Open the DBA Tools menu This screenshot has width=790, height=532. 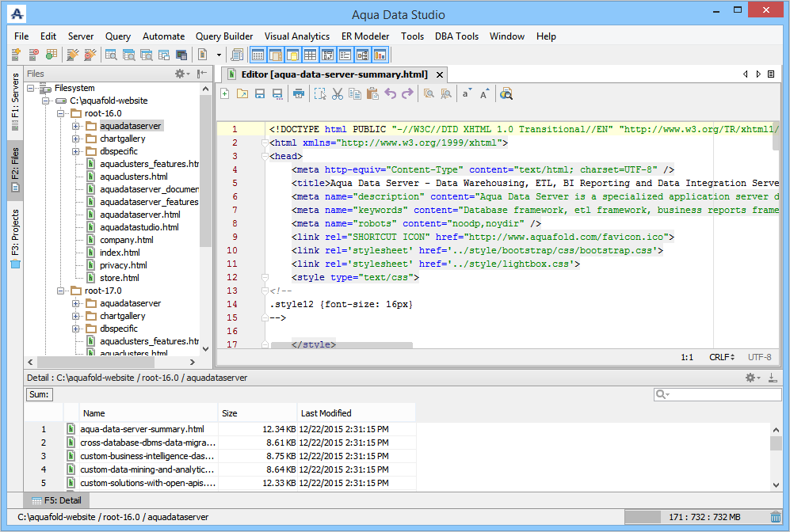pos(456,36)
